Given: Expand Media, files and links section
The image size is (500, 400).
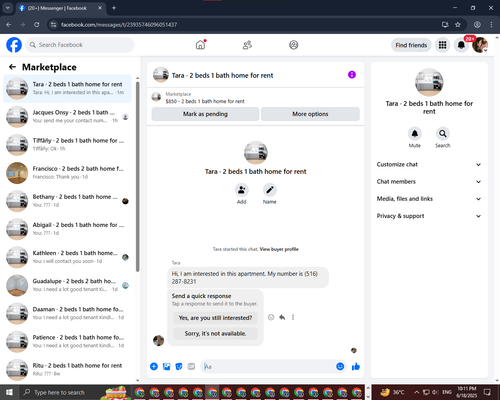Looking at the screenshot, I should [429, 199].
